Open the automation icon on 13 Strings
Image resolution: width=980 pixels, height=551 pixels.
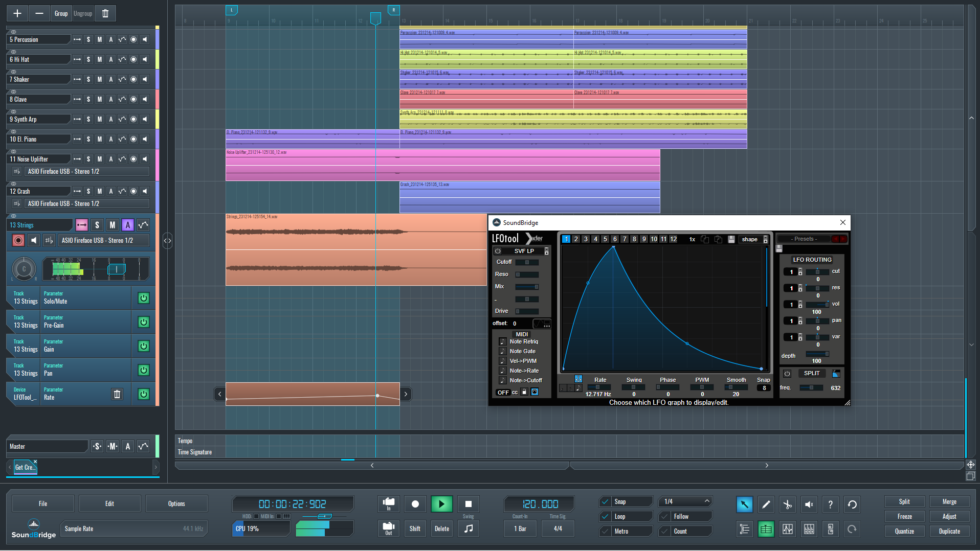click(x=143, y=225)
